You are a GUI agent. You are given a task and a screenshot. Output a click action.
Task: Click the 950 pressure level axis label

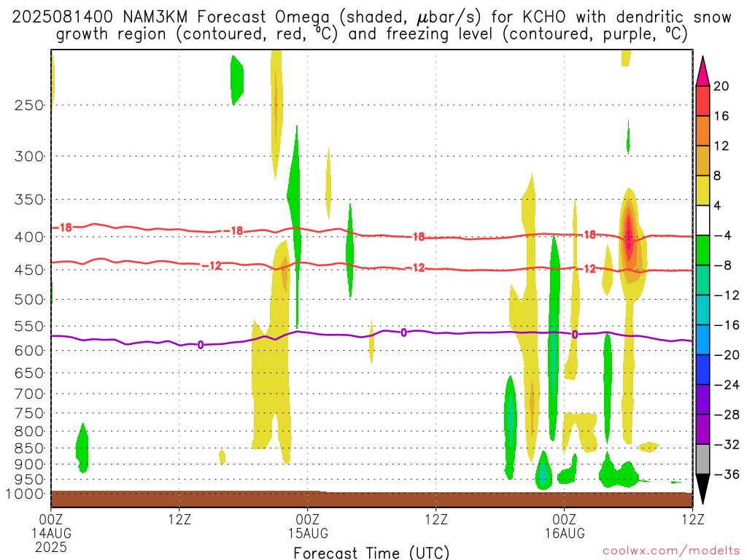[29, 480]
